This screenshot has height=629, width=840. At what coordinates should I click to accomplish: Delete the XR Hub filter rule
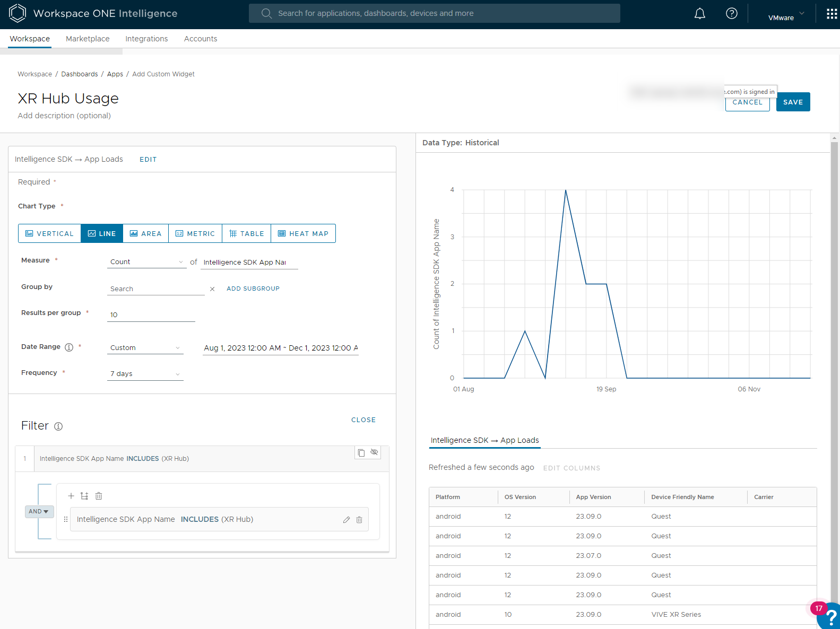(x=359, y=520)
